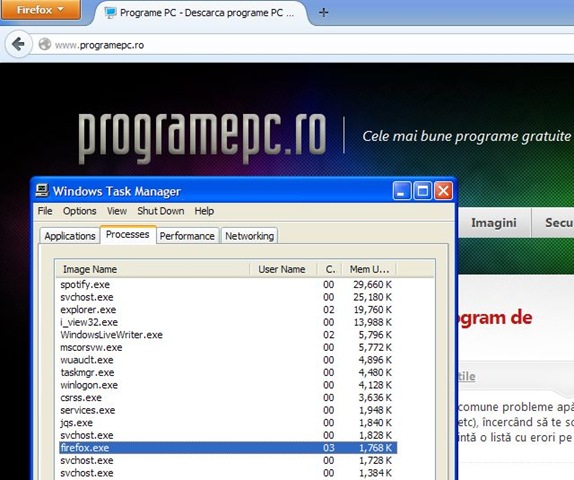This screenshot has height=480, width=574.
Task: Select the Programe PC browser tab
Action: coord(201,13)
